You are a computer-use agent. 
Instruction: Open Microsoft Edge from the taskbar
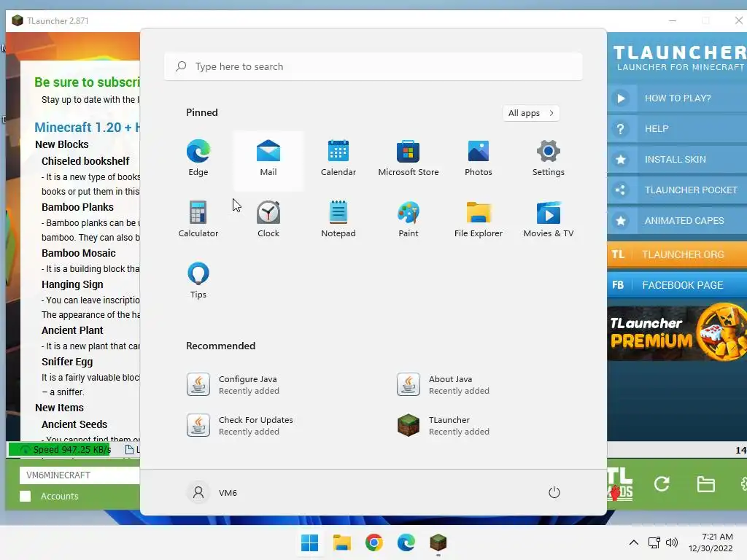pyautogui.click(x=406, y=542)
